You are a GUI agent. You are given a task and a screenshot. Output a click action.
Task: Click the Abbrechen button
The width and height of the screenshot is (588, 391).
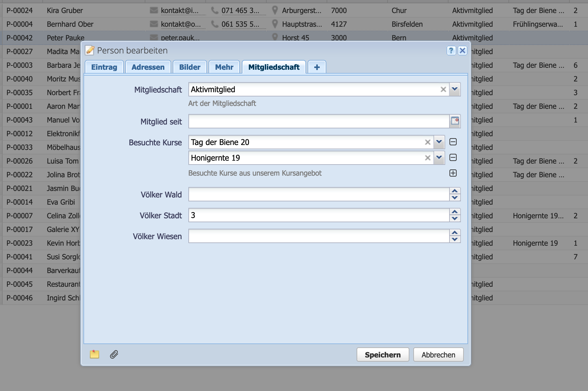pos(438,355)
